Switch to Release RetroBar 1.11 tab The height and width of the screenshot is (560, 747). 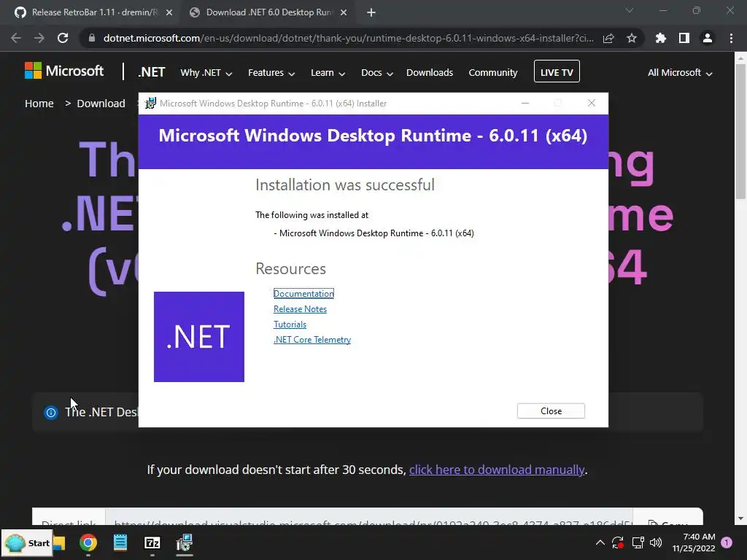(x=94, y=12)
